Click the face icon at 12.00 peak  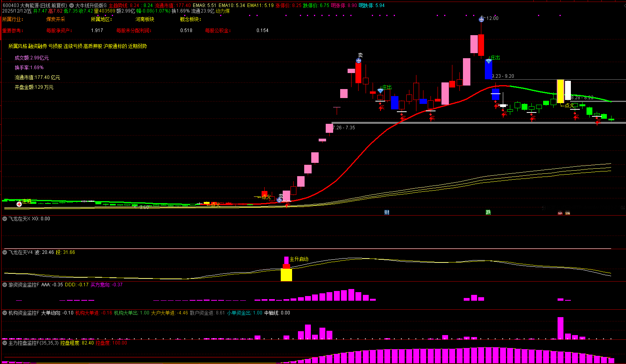pos(481,19)
